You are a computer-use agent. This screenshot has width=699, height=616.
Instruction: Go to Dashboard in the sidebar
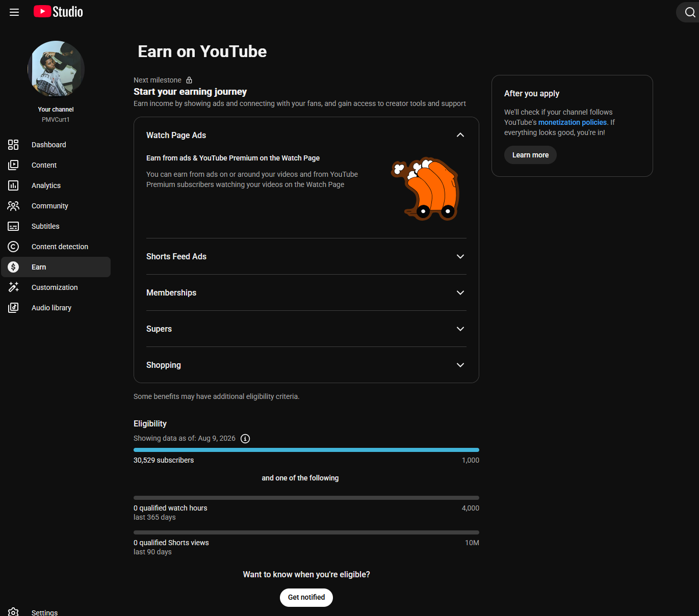pyautogui.click(x=56, y=145)
